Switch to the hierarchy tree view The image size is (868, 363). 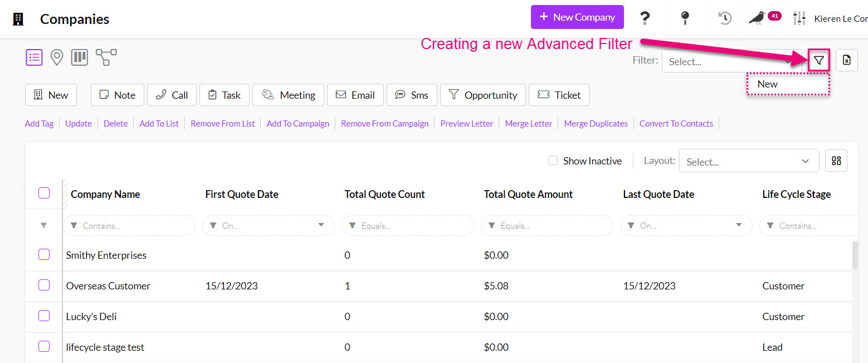tap(106, 57)
